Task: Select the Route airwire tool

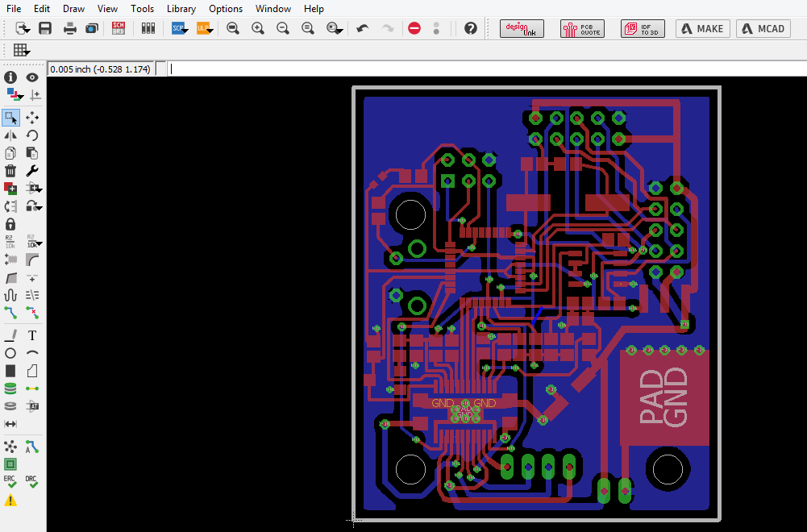Action: click(10, 313)
